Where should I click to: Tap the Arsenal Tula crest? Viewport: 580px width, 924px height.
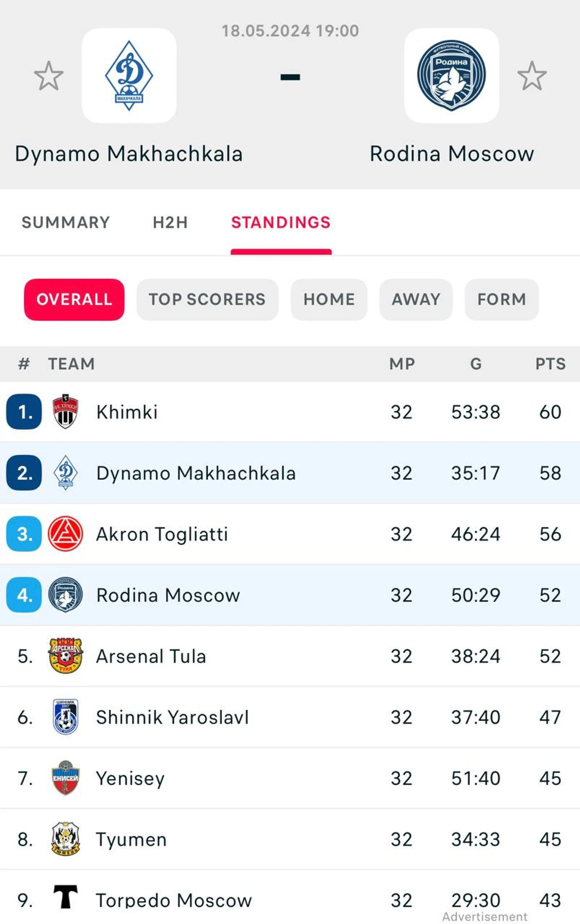pos(66,656)
